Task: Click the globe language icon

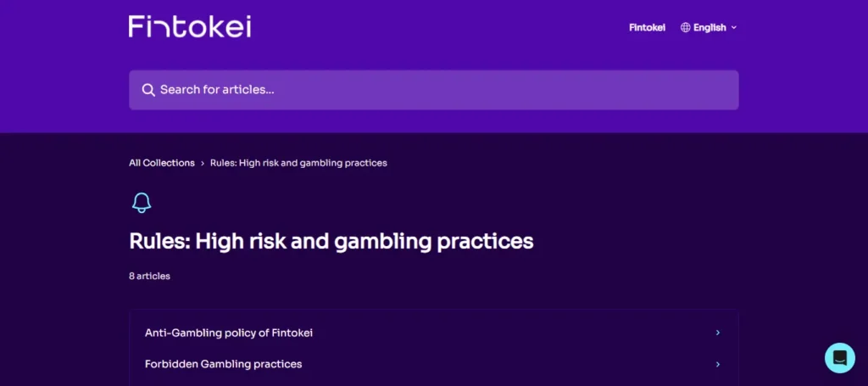Action: [685, 28]
